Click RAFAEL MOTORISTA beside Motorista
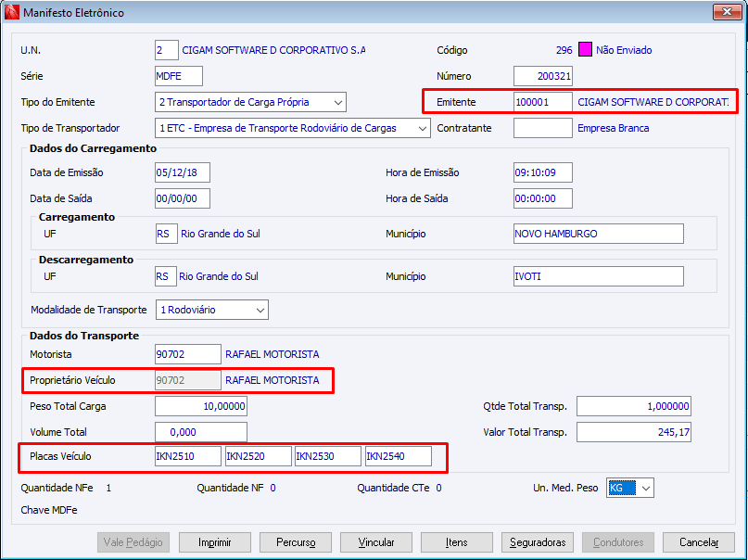This screenshot has width=748, height=560. [273, 354]
